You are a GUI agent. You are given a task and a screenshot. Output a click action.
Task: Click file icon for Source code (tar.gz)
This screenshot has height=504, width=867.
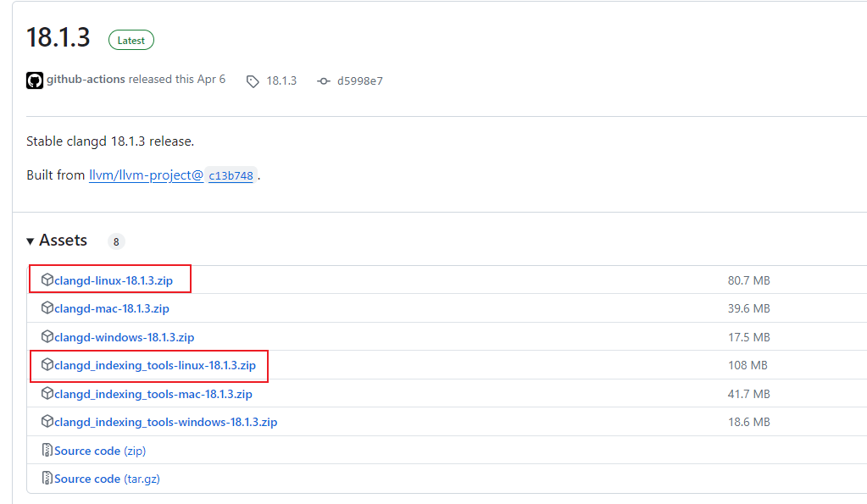tap(47, 479)
